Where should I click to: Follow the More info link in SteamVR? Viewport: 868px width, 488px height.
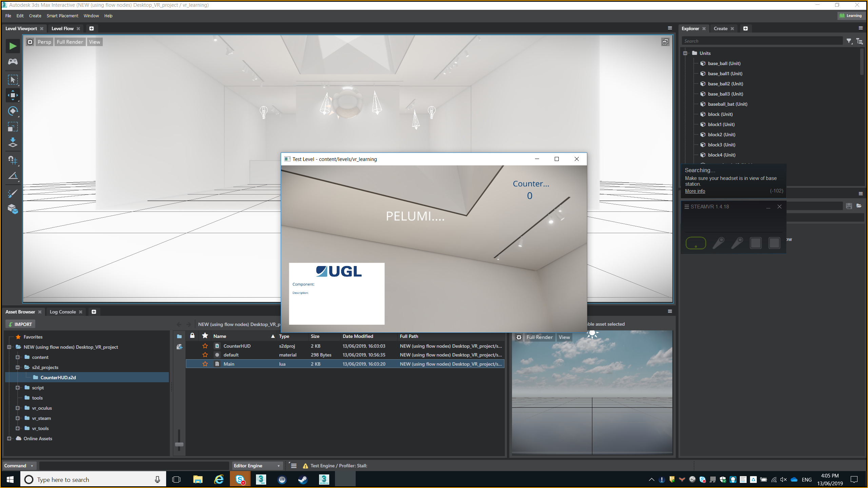pyautogui.click(x=695, y=191)
